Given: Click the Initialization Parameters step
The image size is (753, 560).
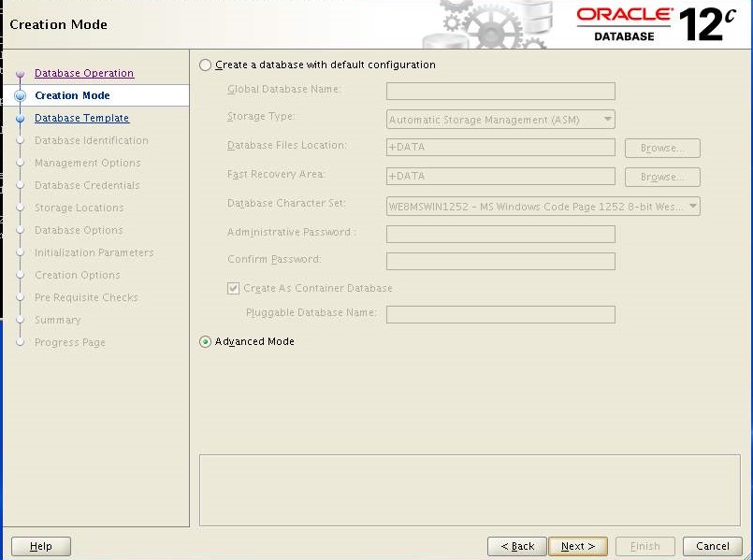Looking at the screenshot, I should point(94,252).
